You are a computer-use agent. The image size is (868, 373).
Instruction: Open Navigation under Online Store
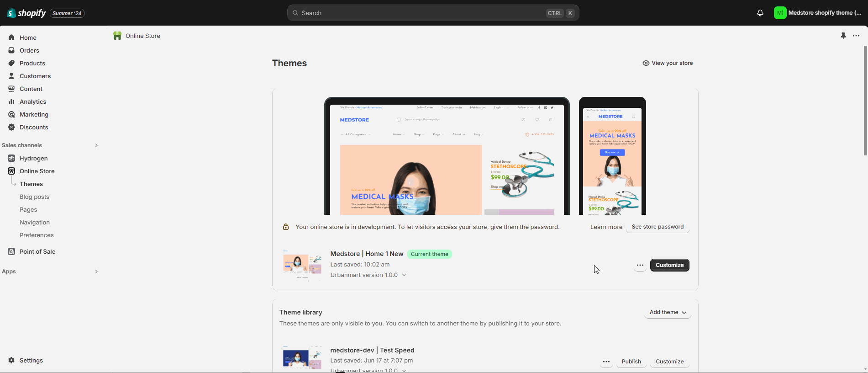click(x=35, y=222)
